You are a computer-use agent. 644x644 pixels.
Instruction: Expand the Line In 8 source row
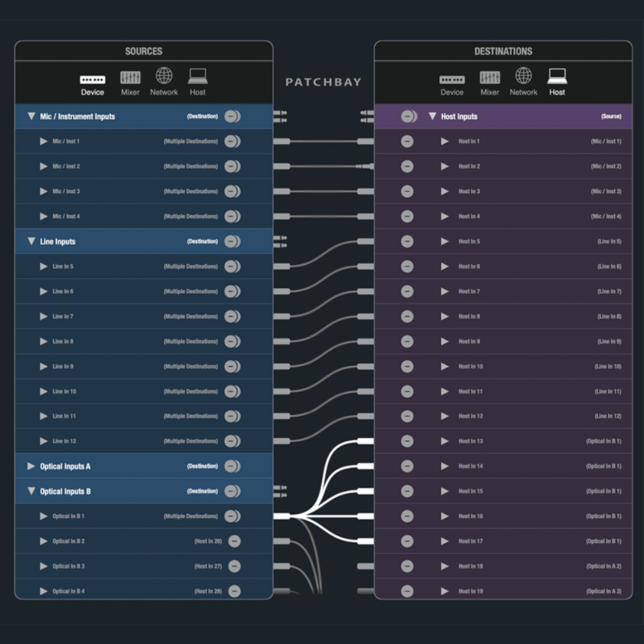pyautogui.click(x=44, y=342)
